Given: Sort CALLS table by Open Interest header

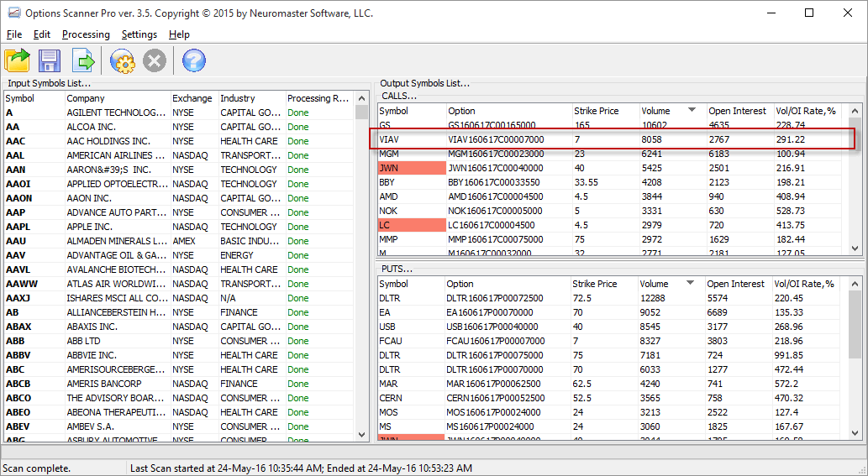Looking at the screenshot, I should (x=740, y=111).
